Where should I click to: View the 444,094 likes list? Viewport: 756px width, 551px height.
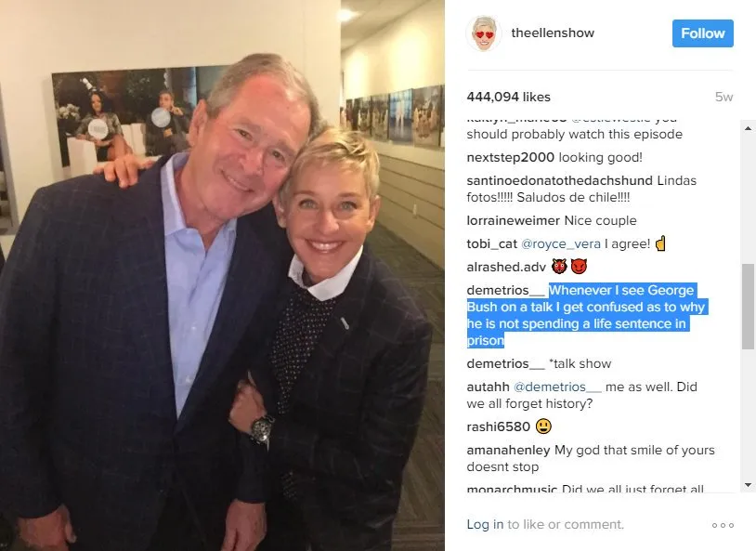pos(508,97)
